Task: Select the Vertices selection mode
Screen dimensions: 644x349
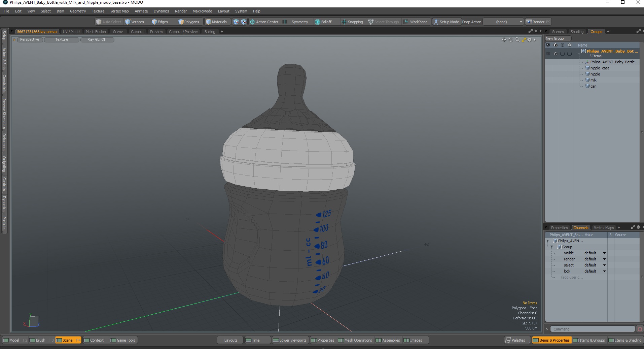Action: click(x=135, y=22)
